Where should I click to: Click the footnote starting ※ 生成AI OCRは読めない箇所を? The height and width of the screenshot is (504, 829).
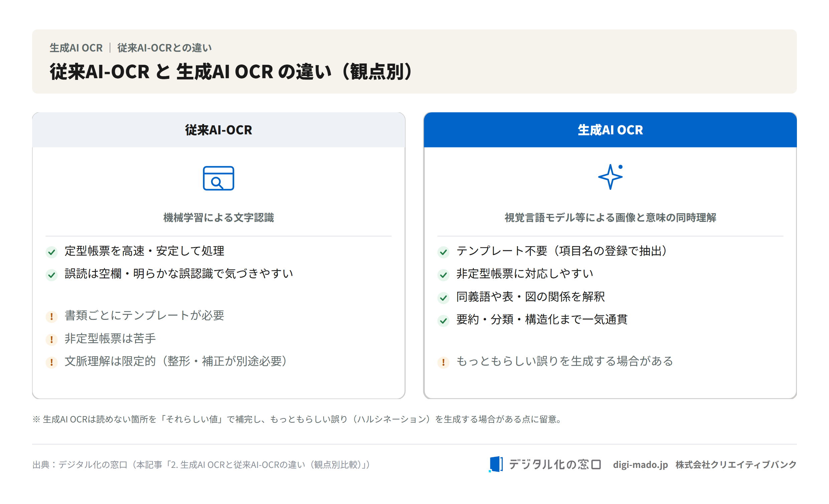click(298, 419)
